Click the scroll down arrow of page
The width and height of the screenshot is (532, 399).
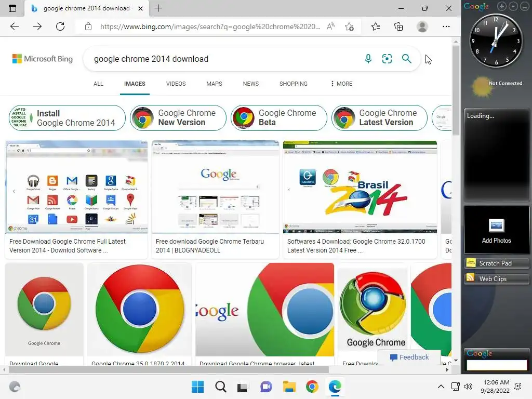tap(456, 361)
